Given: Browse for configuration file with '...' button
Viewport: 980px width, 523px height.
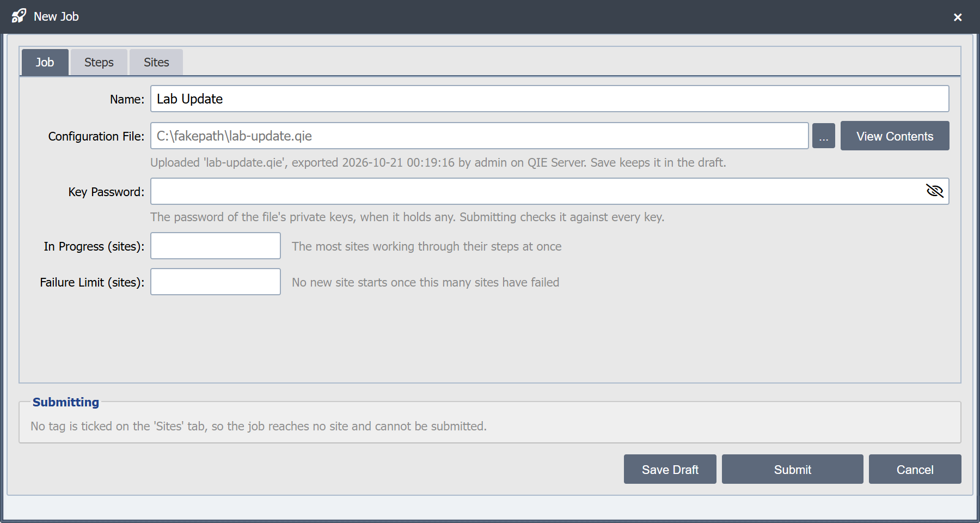Looking at the screenshot, I should click(x=824, y=136).
